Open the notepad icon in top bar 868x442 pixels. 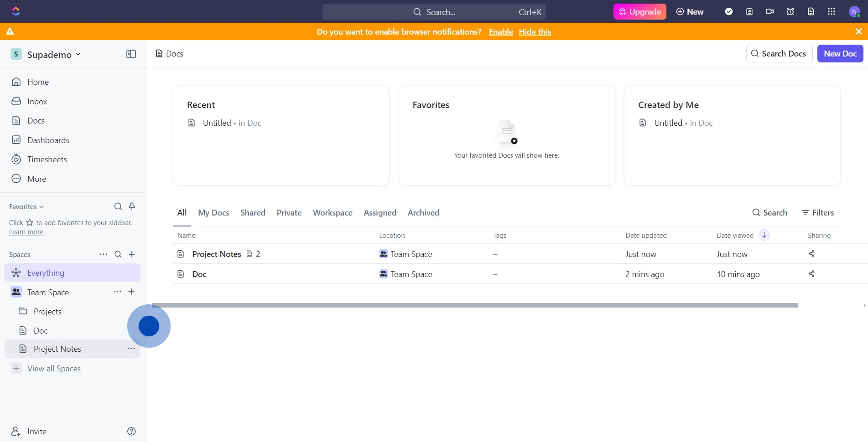pos(749,12)
